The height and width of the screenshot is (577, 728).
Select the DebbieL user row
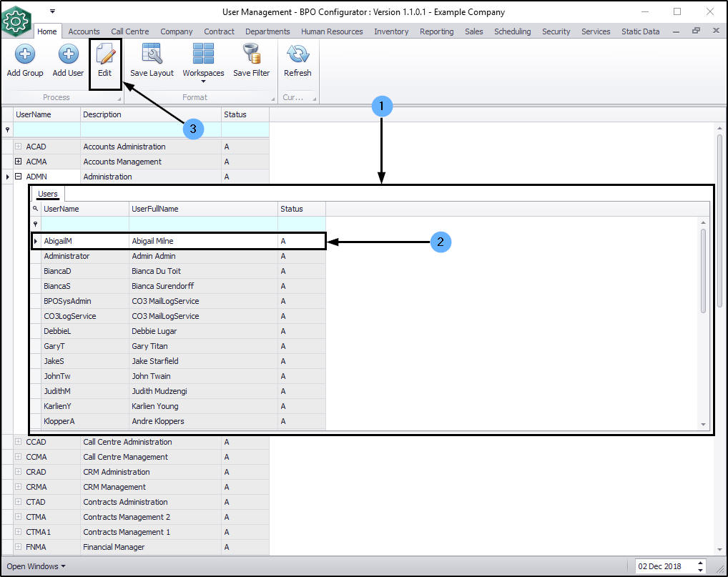click(x=179, y=331)
